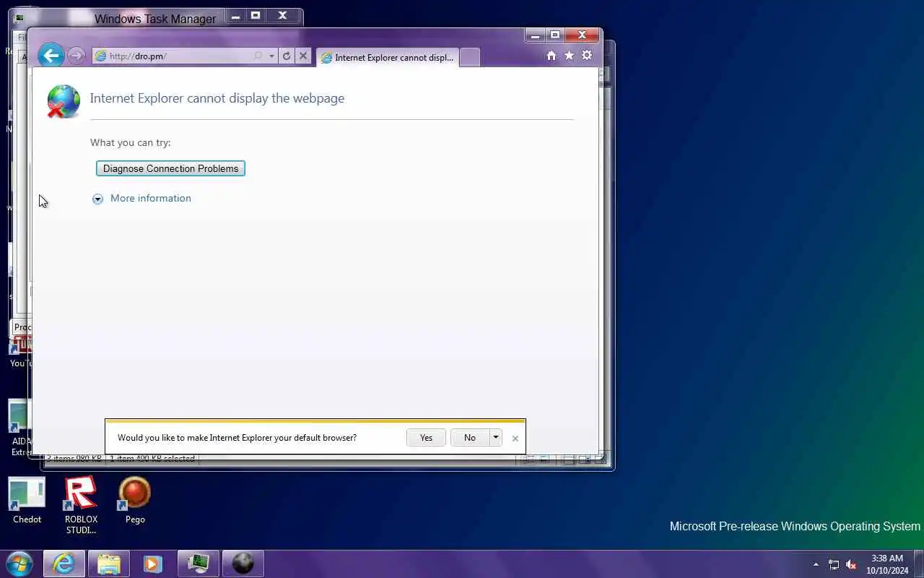Open the ROBLOX STUDI... desktop shortcut
924x578 pixels.
(81, 505)
